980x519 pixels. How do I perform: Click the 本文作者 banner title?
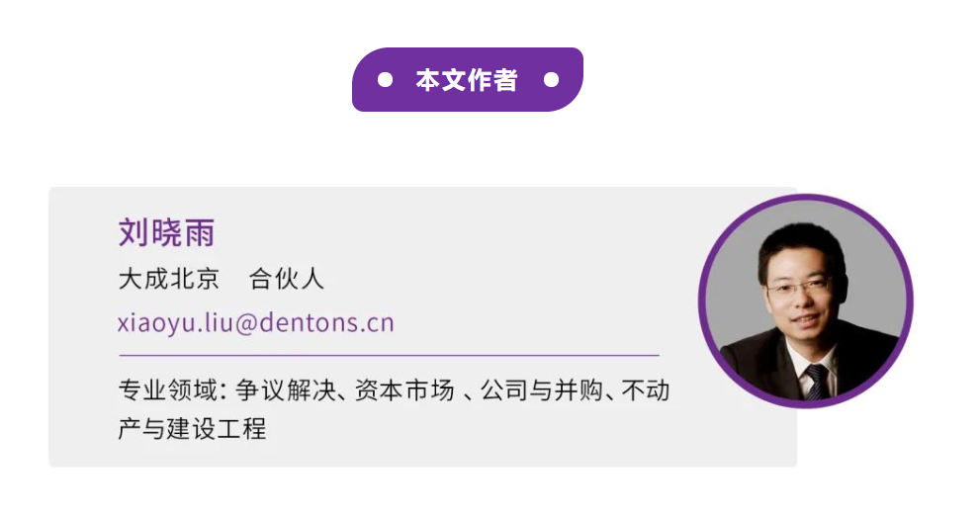click(467, 80)
